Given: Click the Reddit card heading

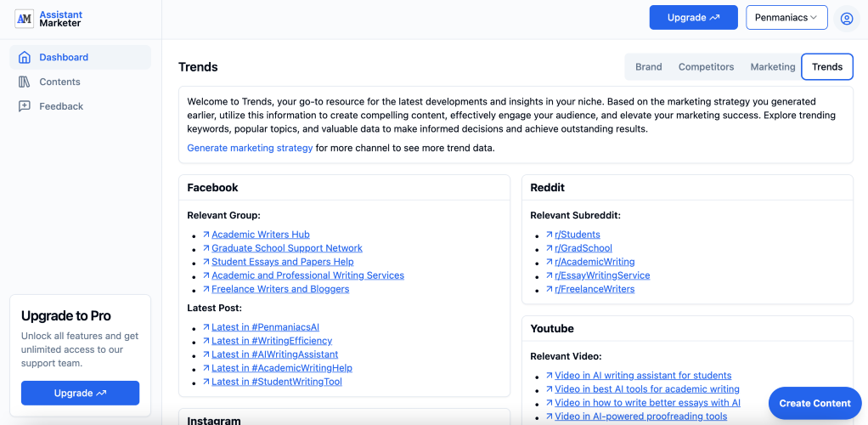Looking at the screenshot, I should click(548, 187).
